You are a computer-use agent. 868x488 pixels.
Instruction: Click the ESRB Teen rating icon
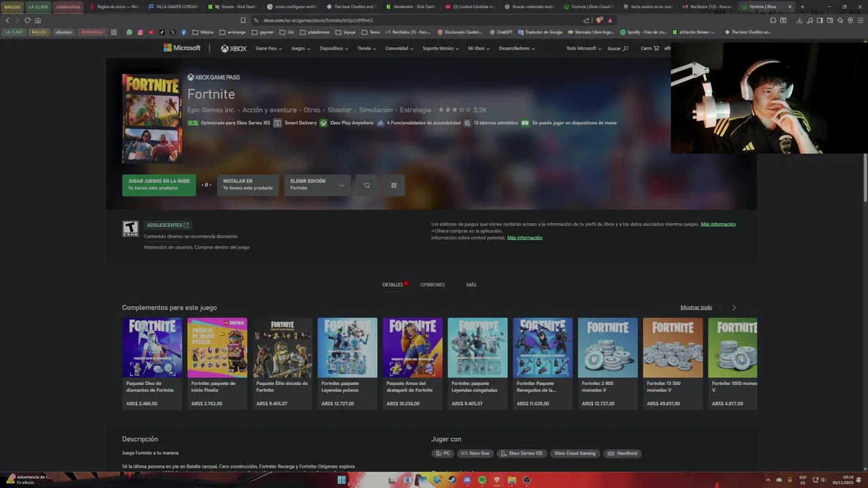click(x=130, y=228)
